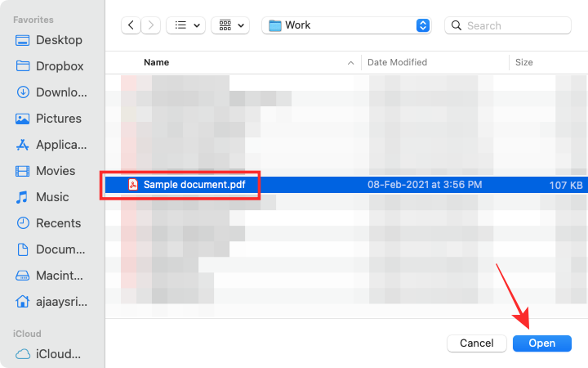This screenshot has height=368, width=588.
Task: Click the Movies filmstrip icon
Action: [23, 171]
